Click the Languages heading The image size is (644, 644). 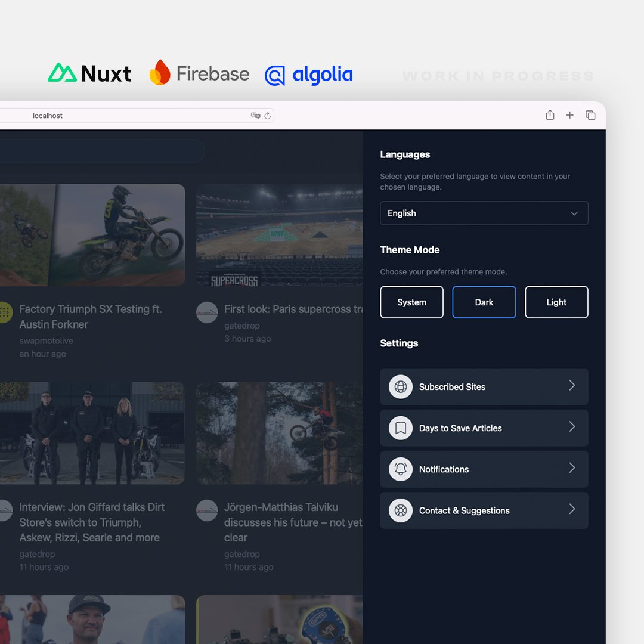point(405,154)
